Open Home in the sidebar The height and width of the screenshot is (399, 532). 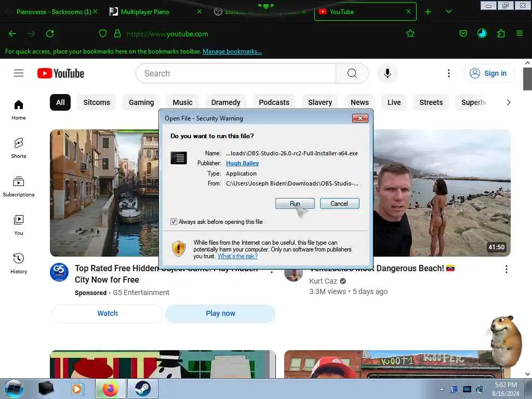[x=19, y=110]
